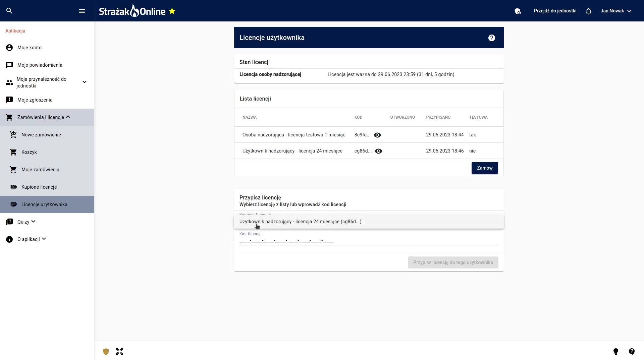Click Przypisz licencję do tego użytkownika button

tap(453, 262)
